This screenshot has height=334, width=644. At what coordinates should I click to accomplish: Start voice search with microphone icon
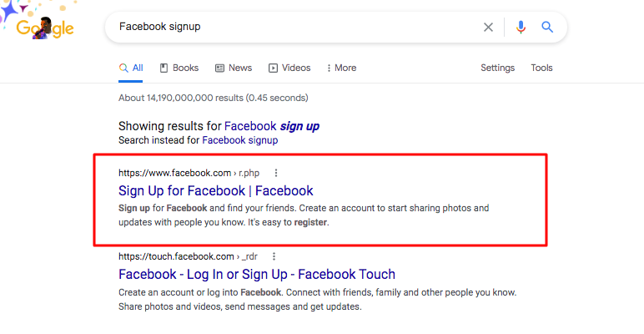(x=521, y=28)
